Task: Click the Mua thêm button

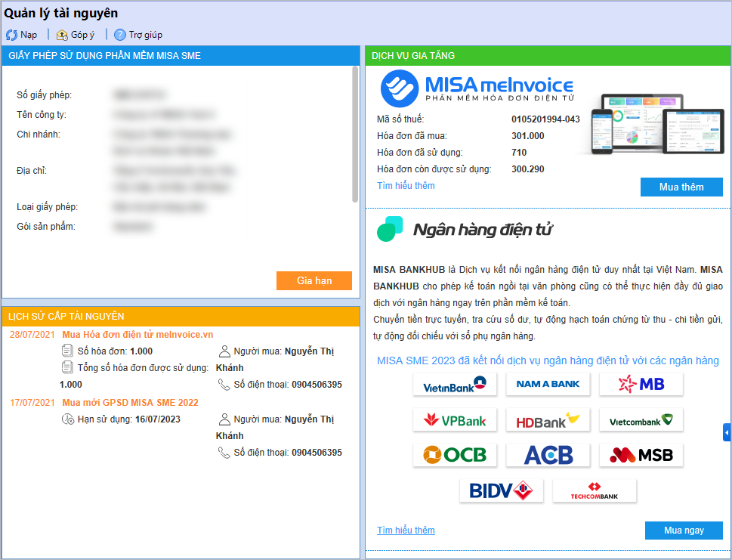Action: (681, 187)
